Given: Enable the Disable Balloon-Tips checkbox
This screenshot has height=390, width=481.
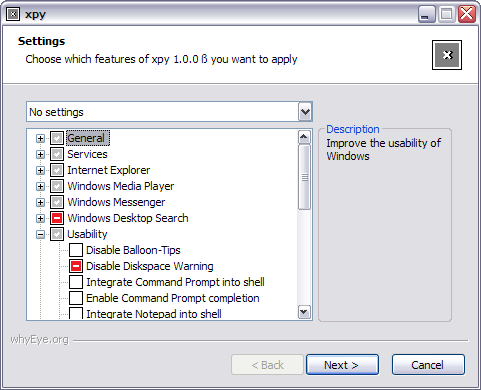Looking at the screenshot, I should [x=76, y=250].
